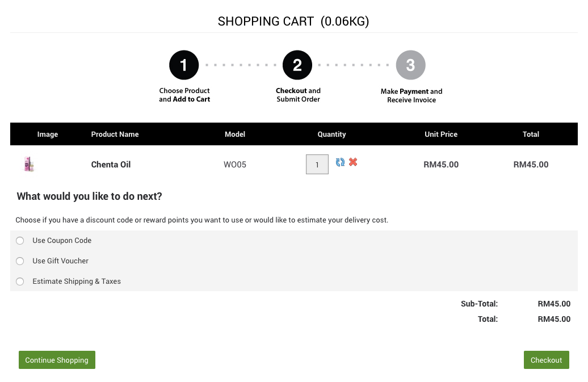
Task: Click step 3 Make Payment circle
Action: coord(410,65)
